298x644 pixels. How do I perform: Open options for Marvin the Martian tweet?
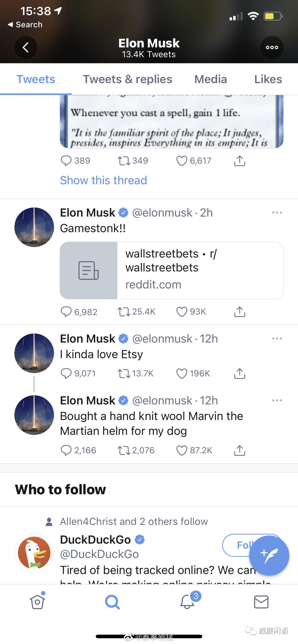point(277,400)
